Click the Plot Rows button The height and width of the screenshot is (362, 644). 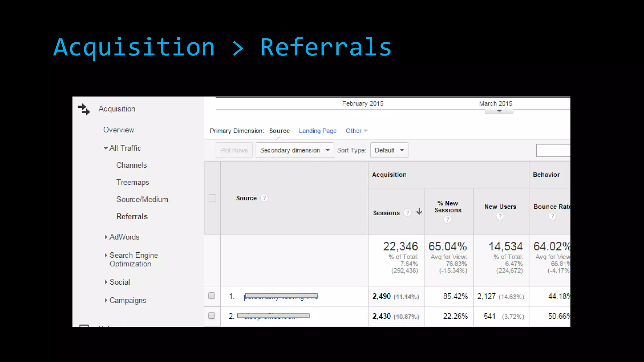[234, 150]
